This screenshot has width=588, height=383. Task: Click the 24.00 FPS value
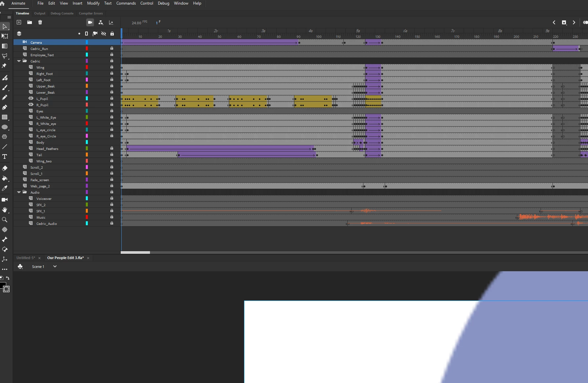click(x=136, y=23)
